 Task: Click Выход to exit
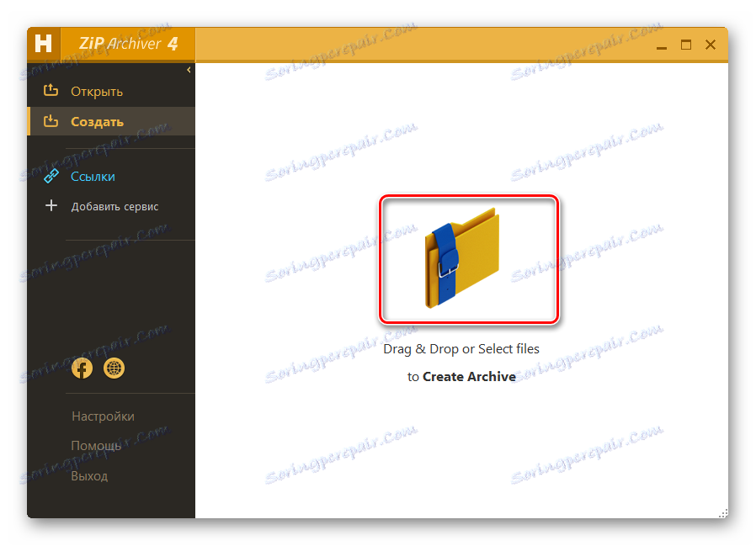click(x=89, y=476)
